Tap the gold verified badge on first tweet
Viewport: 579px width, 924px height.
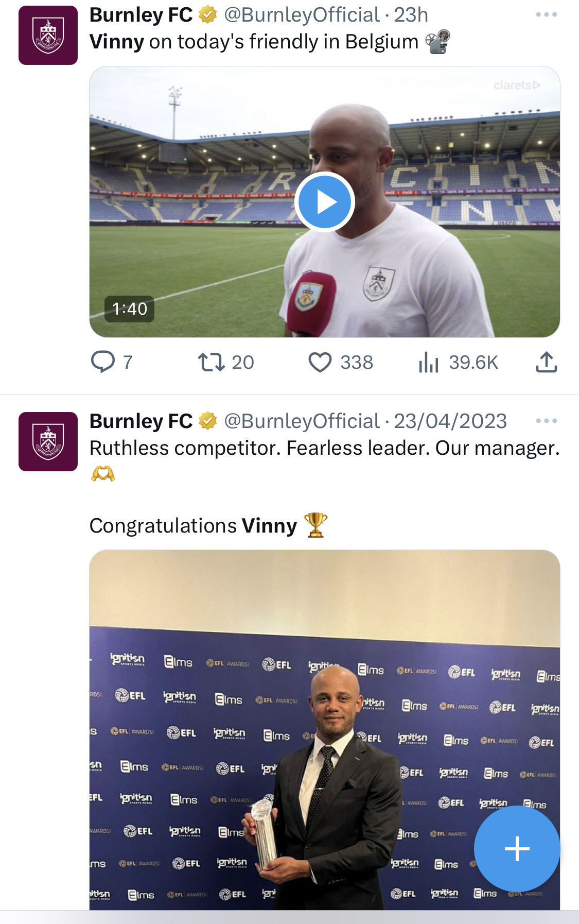(207, 15)
